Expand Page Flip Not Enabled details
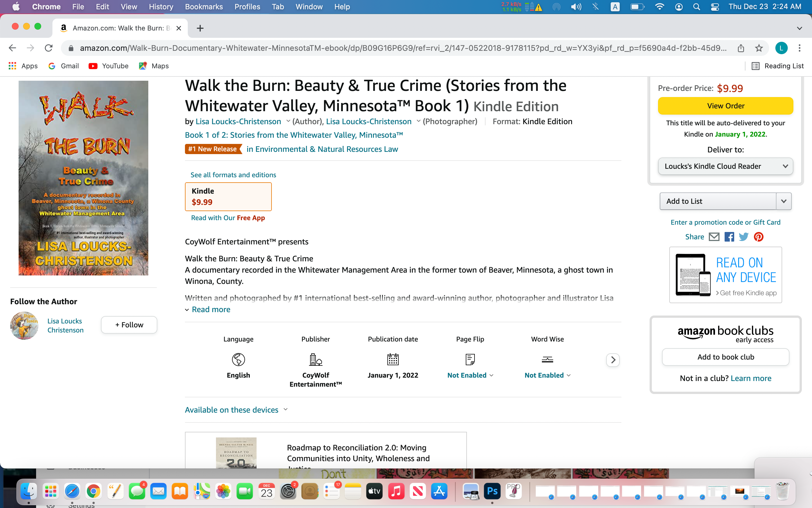The height and width of the screenshot is (508, 812). (x=470, y=375)
